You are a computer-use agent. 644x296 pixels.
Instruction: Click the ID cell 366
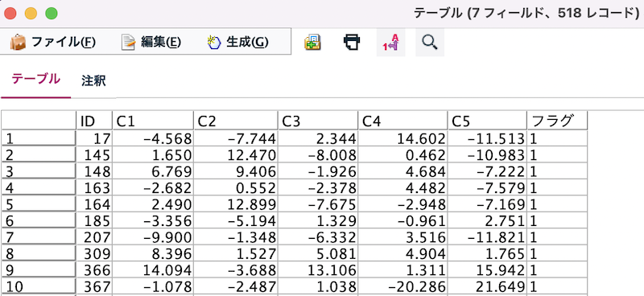tap(94, 270)
